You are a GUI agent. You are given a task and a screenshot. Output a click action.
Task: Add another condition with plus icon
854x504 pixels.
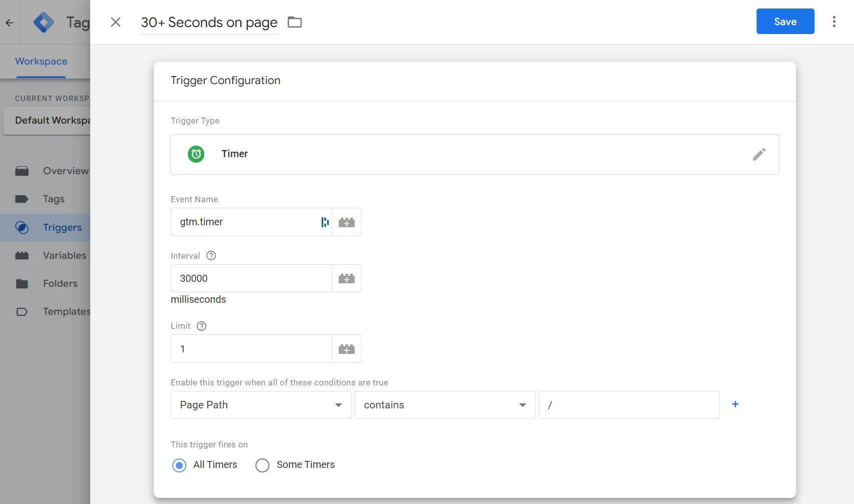coord(735,404)
